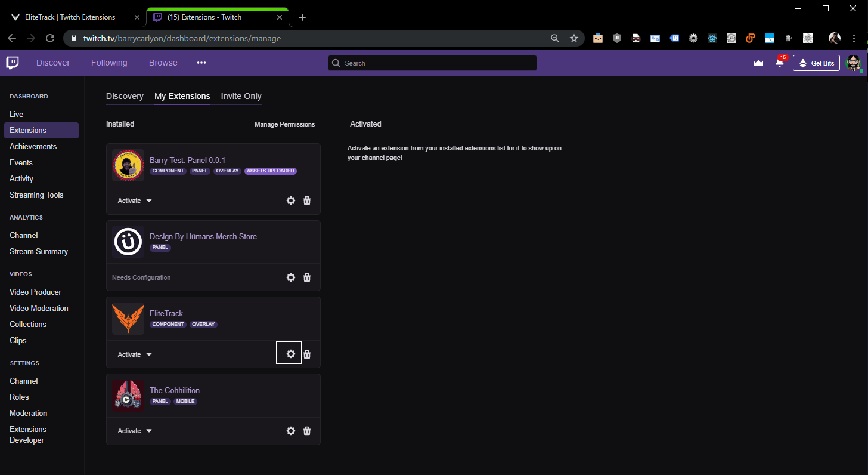868x475 pixels.
Task: Reload the page in browser
Action: point(50,38)
